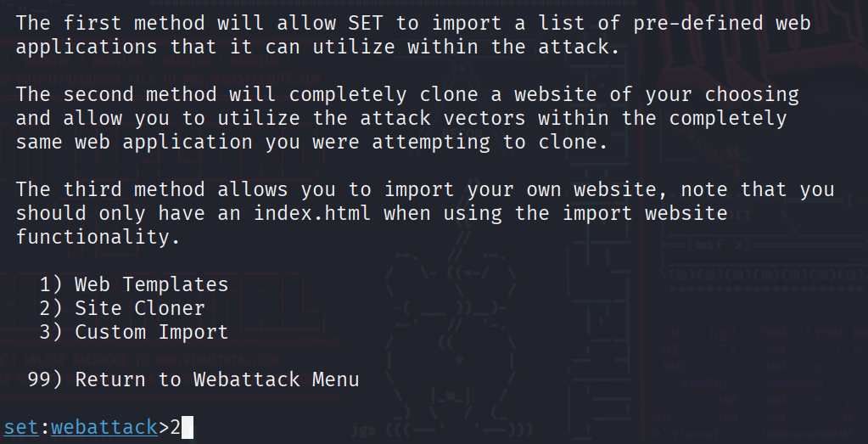Click the underlined set prompt text
This screenshot has height=444, width=868.
pos(21,427)
